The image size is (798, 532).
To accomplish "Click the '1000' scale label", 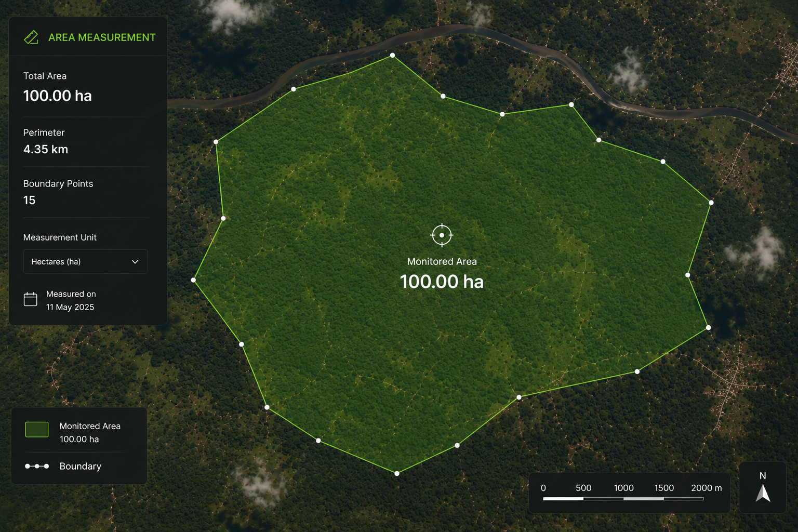I will click(x=623, y=488).
